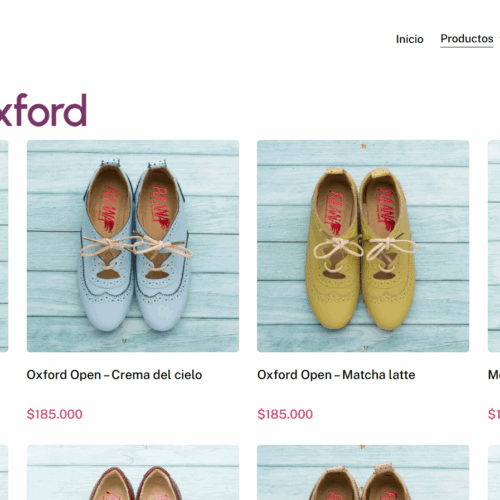Select the $185.000 price under Matcha latte
The image size is (500, 500).
point(285,414)
